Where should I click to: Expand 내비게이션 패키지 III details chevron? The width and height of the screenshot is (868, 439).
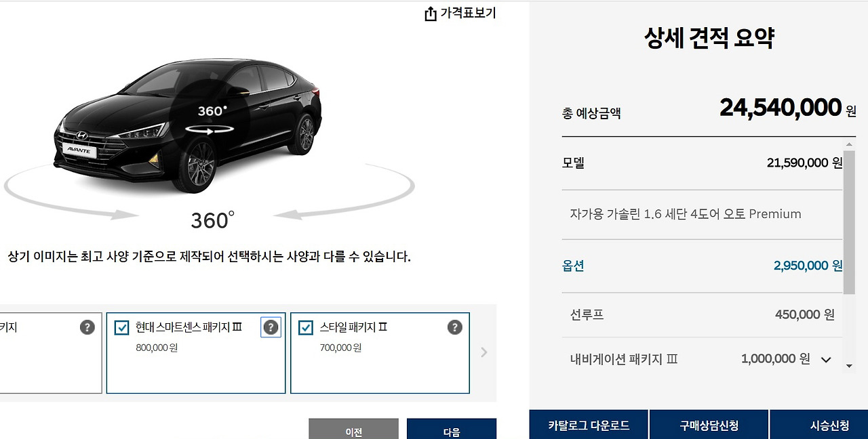point(825,360)
